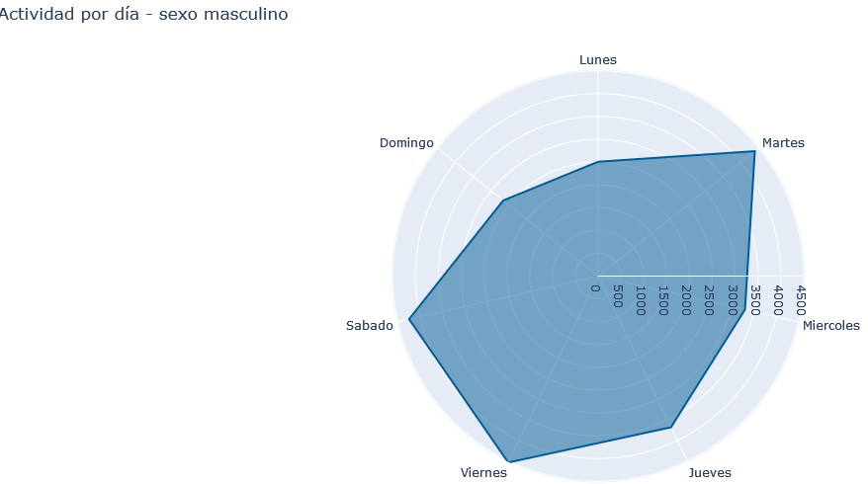The width and height of the screenshot is (868, 484).
Task: Click the Lunes axis label
Action: point(598,59)
